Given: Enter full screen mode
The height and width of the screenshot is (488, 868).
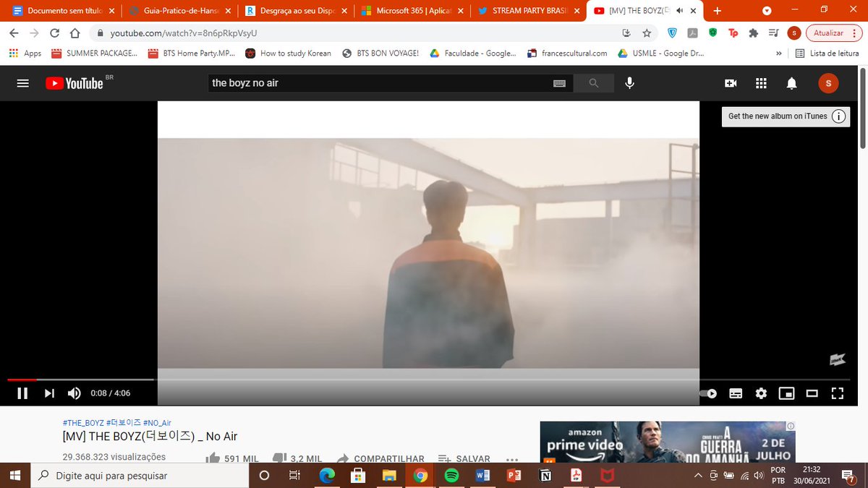Looking at the screenshot, I should (x=838, y=393).
